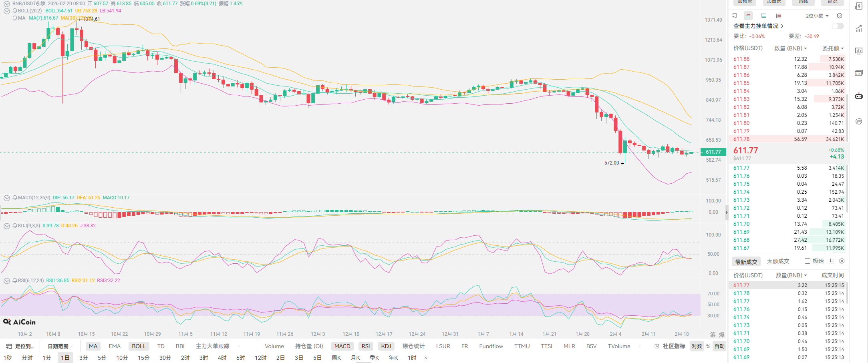The image size is (868, 363).
Task: Switch to the 大额成交 tab
Action: click(778, 261)
